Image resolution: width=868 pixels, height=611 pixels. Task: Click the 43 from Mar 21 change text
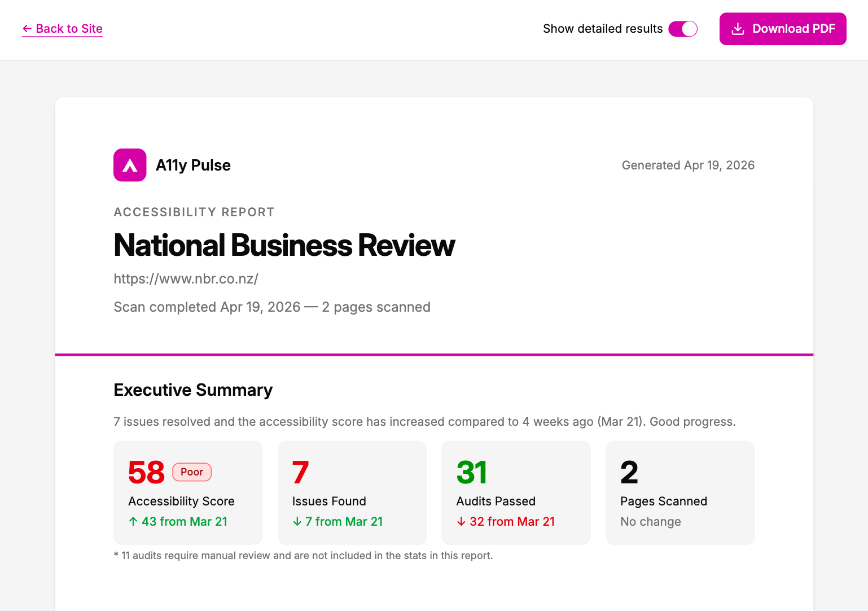pos(184,522)
